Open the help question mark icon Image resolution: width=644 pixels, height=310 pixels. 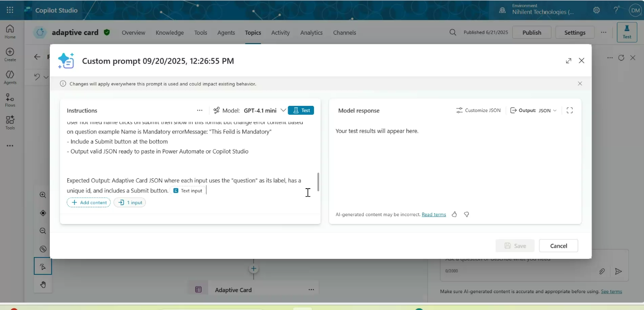pyautogui.click(x=616, y=10)
